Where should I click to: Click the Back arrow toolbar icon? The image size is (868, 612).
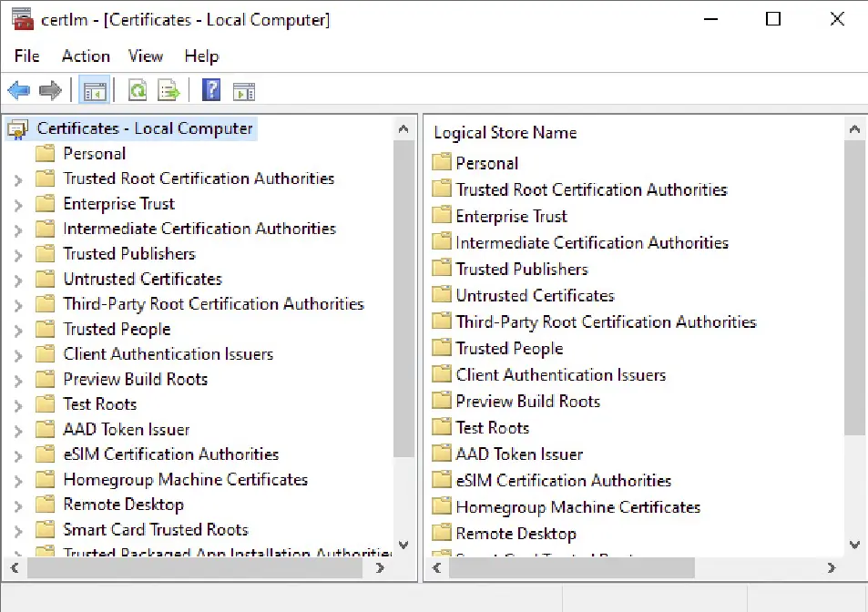pos(18,90)
